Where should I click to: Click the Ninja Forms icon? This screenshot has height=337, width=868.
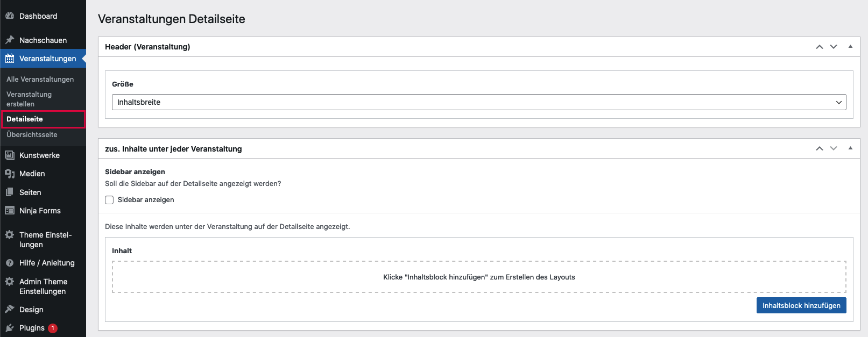pyautogui.click(x=10, y=211)
